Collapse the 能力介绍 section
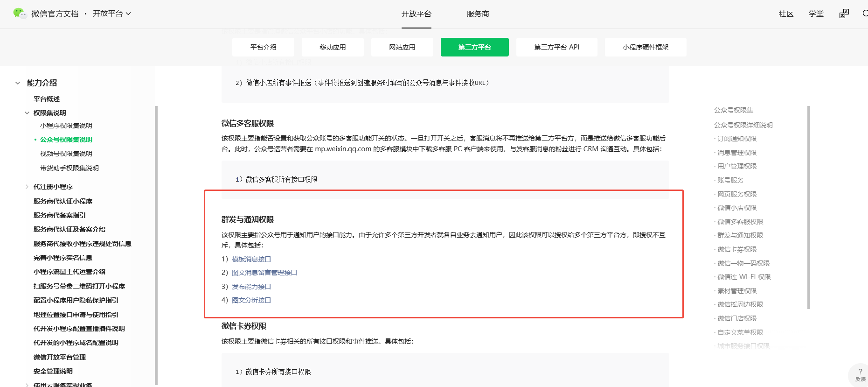This screenshot has width=868, height=387. click(18, 83)
